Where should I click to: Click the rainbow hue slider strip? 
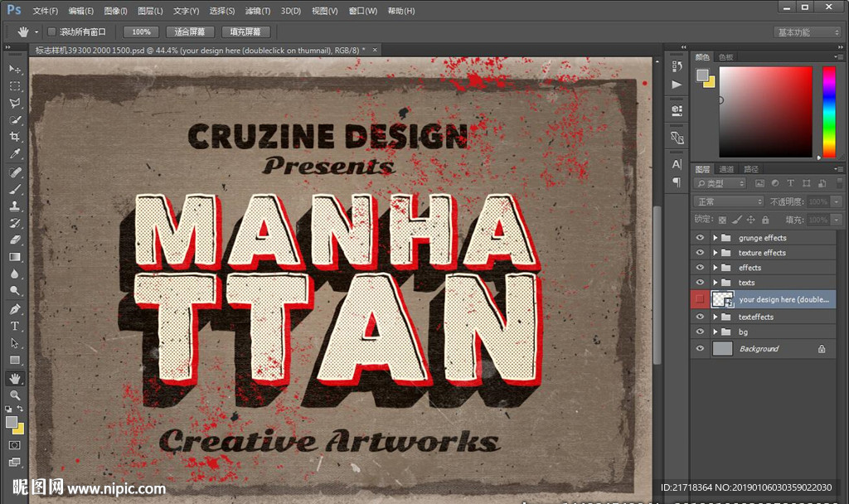828,112
